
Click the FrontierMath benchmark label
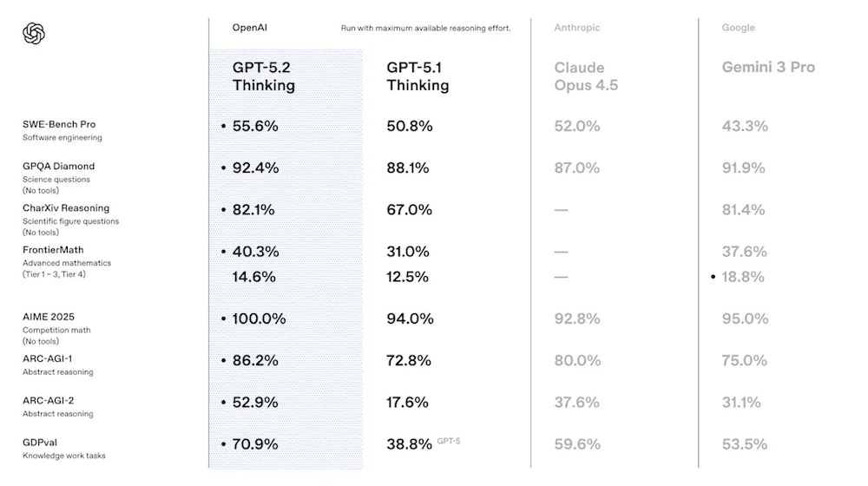[x=54, y=250]
